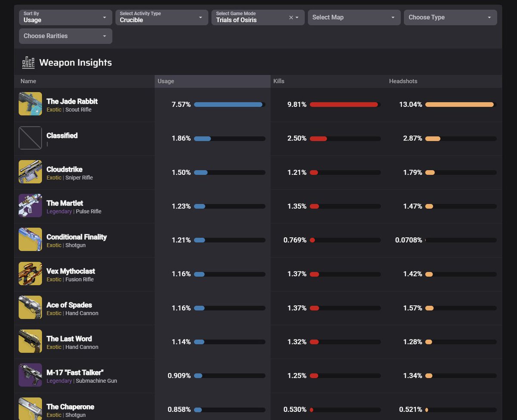Sort table by Name column header
The height and width of the screenshot is (420, 517).
pyautogui.click(x=28, y=81)
